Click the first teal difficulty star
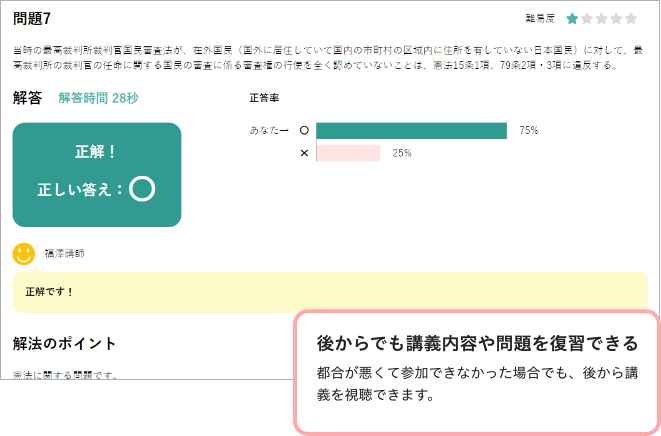The width and height of the screenshot is (661, 436). 572,19
